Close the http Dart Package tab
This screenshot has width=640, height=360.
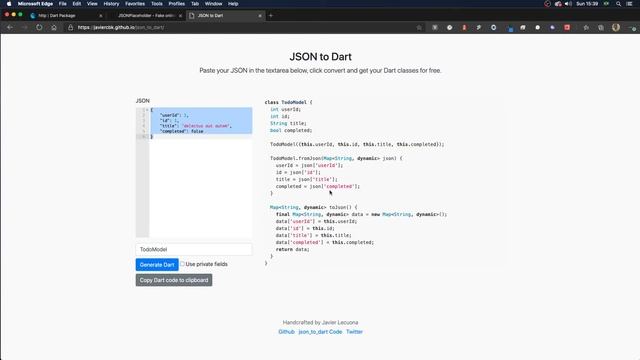point(101,16)
